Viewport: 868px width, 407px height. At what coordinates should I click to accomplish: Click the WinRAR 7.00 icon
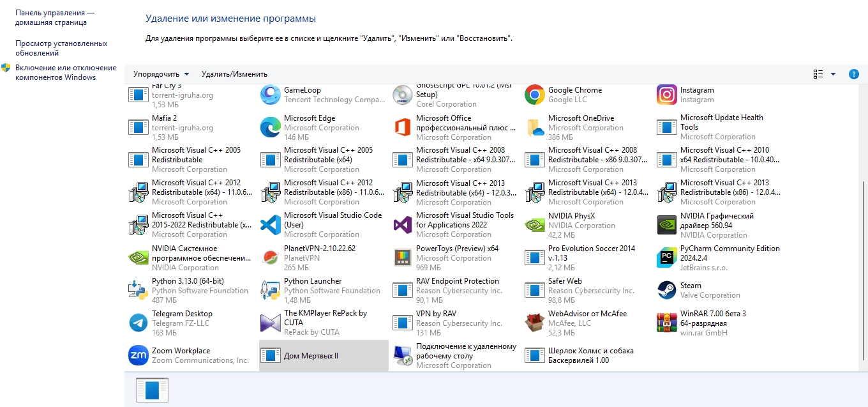tap(667, 323)
